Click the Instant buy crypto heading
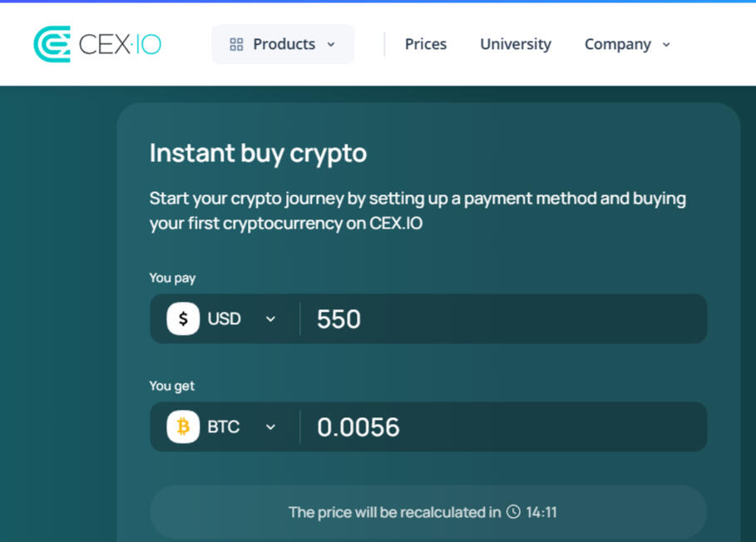Image resolution: width=756 pixels, height=542 pixels. 258,153
